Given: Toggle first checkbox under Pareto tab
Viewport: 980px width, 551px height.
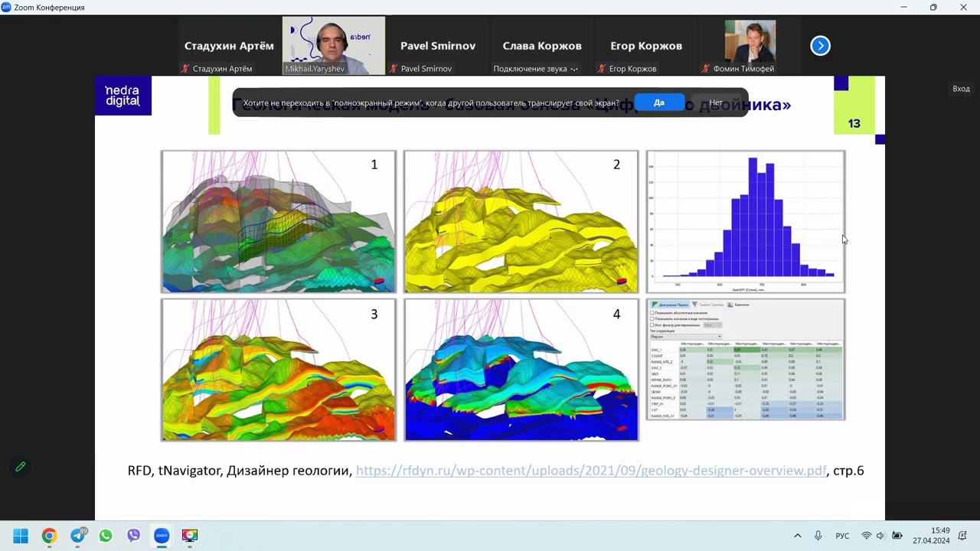Looking at the screenshot, I should click(652, 312).
